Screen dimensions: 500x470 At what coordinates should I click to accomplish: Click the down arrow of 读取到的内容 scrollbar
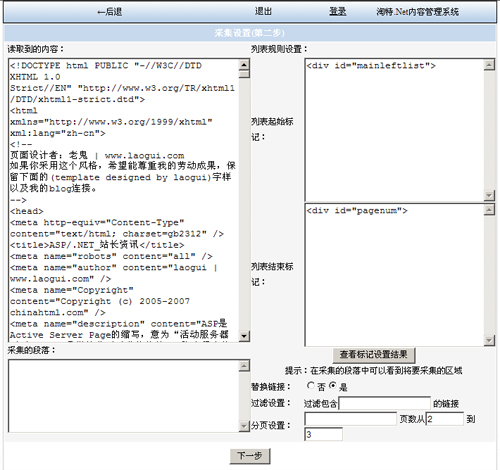click(x=244, y=336)
